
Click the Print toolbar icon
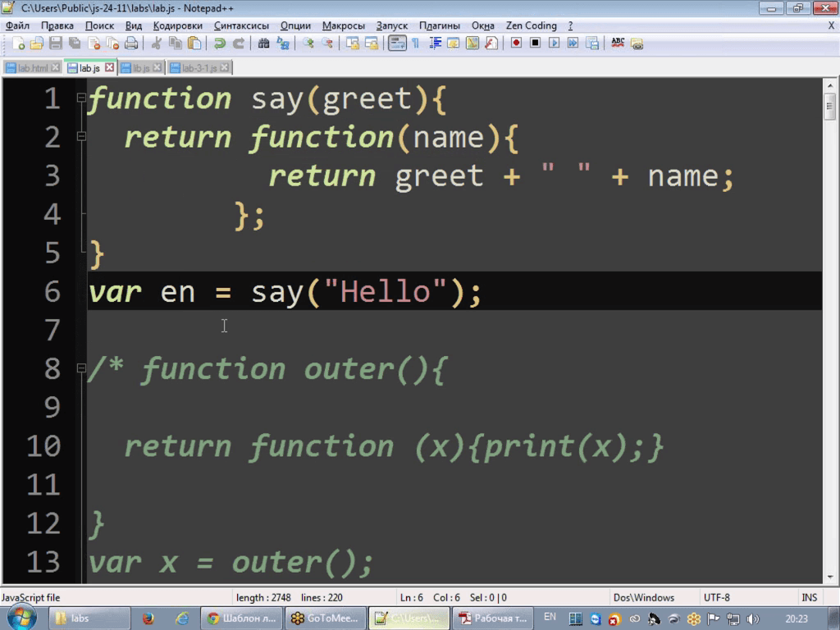click(131, 43)
